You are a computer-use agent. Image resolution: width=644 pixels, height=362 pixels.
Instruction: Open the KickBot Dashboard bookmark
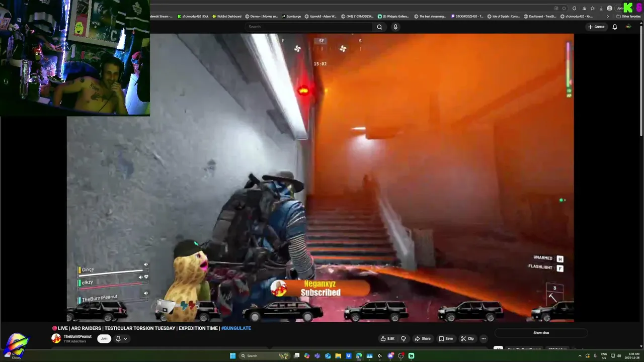click(226, 16)
